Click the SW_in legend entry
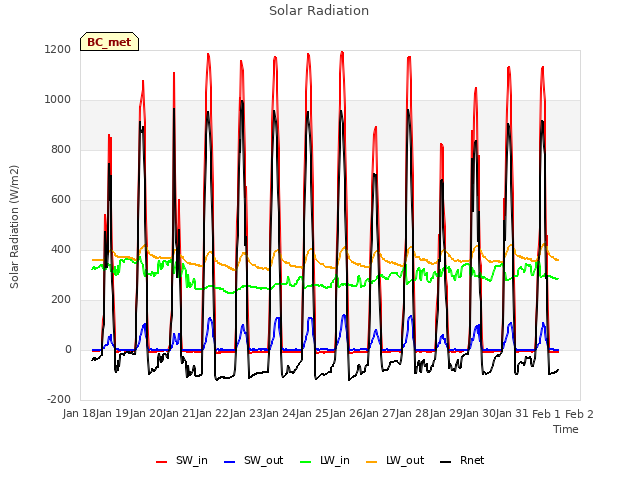Screen dimensions: 640x480 [182, 460]
